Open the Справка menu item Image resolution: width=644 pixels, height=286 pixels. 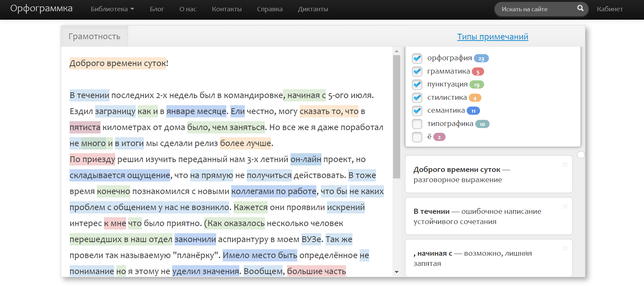(270, 9)
